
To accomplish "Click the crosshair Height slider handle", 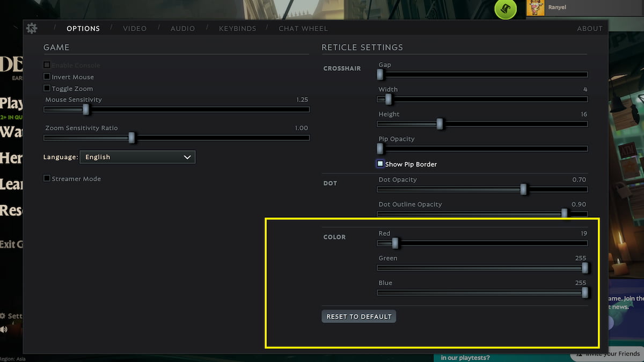I will click(x=440, y=124).
